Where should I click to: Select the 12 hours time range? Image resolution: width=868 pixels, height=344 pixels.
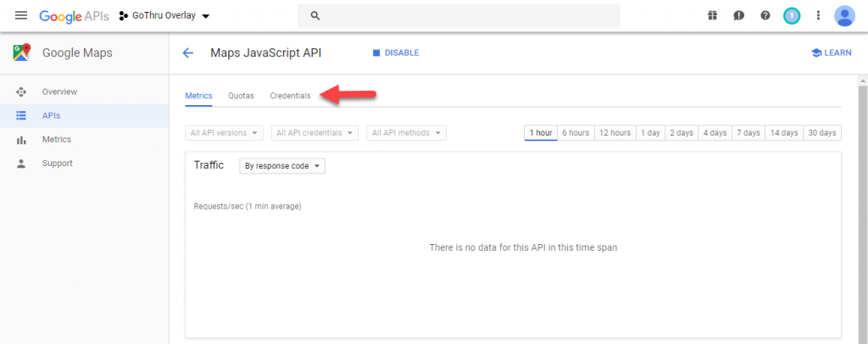click(x=615, y=133)
